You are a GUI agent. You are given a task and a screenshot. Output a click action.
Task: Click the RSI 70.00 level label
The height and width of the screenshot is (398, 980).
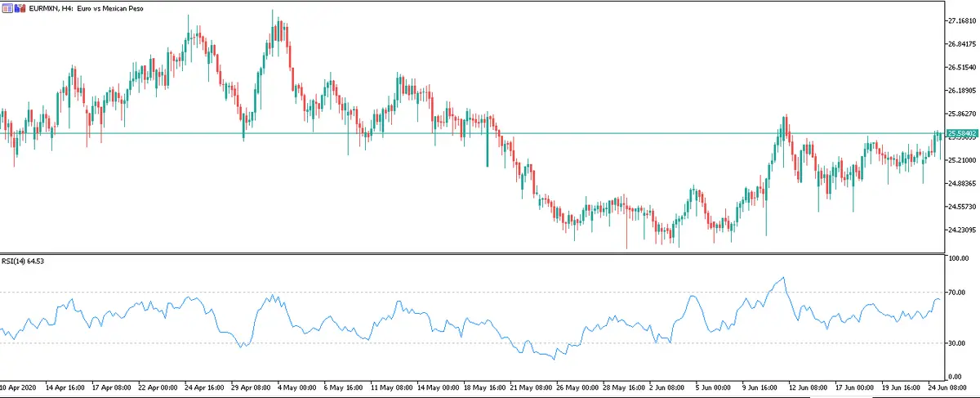(956, 292)
